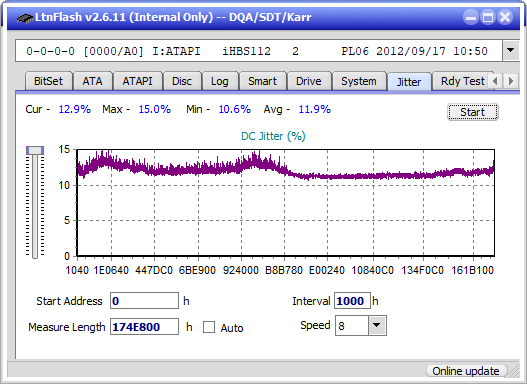Open the ATAPI tab

(137, 81)
